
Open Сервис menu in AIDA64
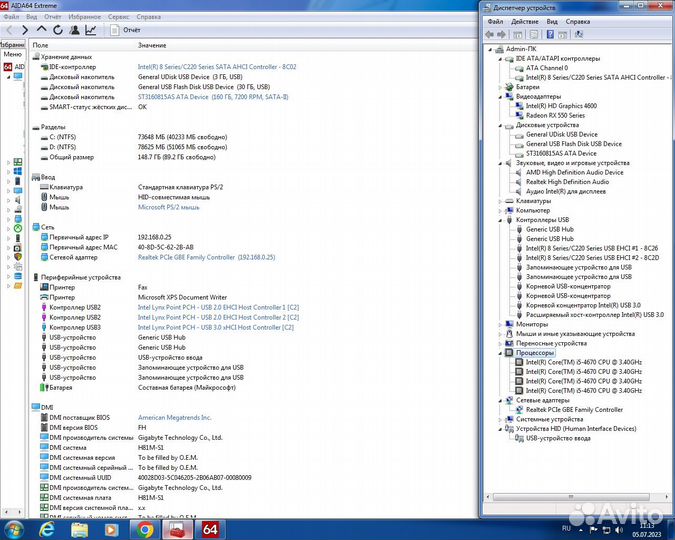point(118,17)
